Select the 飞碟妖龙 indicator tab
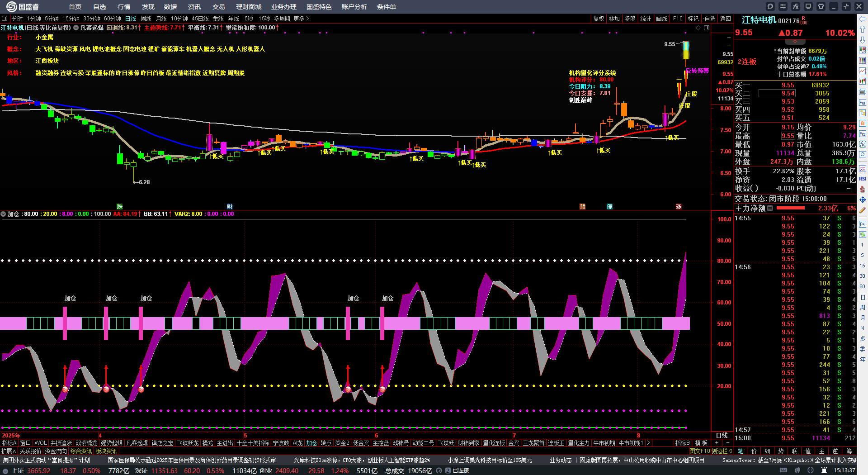 coord(188,443)
